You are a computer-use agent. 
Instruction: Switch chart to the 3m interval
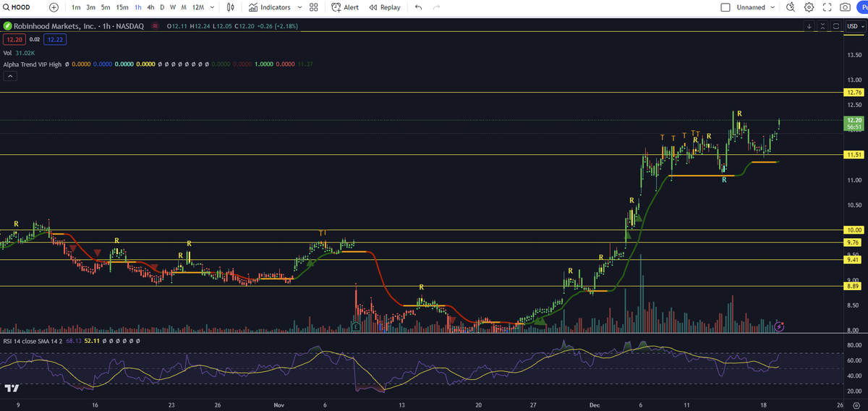[90, 7]
